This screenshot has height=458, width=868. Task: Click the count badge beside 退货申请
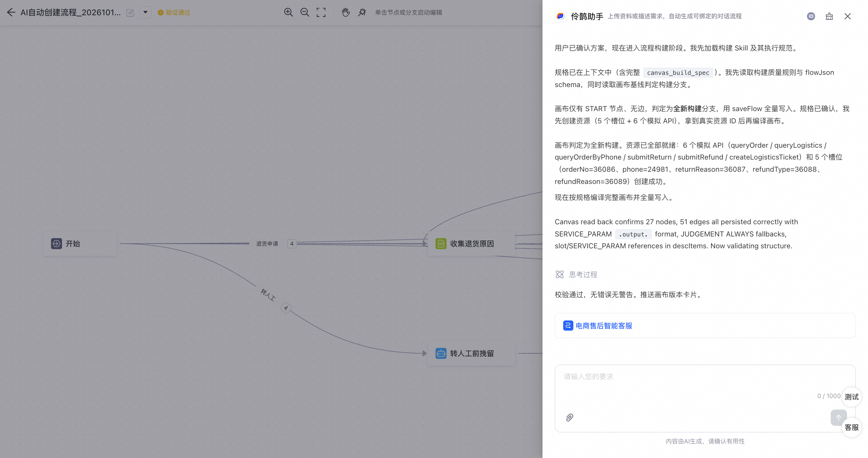click(x=292, y=244)
